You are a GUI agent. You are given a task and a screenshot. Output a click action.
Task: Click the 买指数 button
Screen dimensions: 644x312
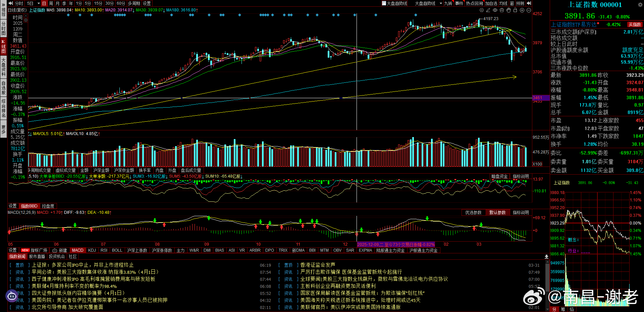click(635, 24)
